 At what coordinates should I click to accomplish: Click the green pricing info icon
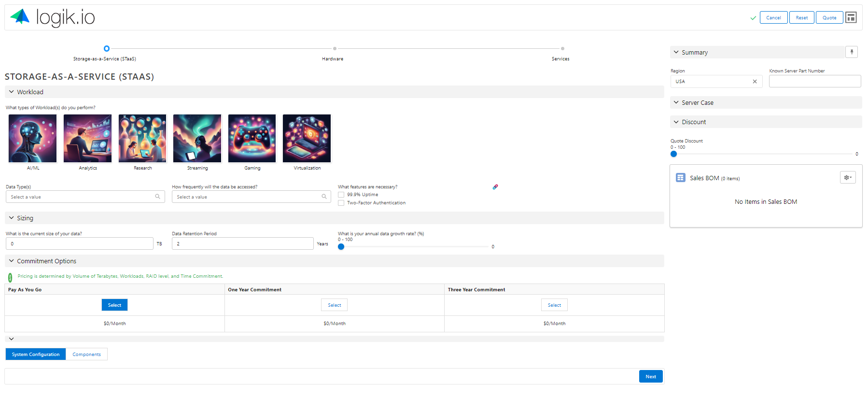click(10, 277)
